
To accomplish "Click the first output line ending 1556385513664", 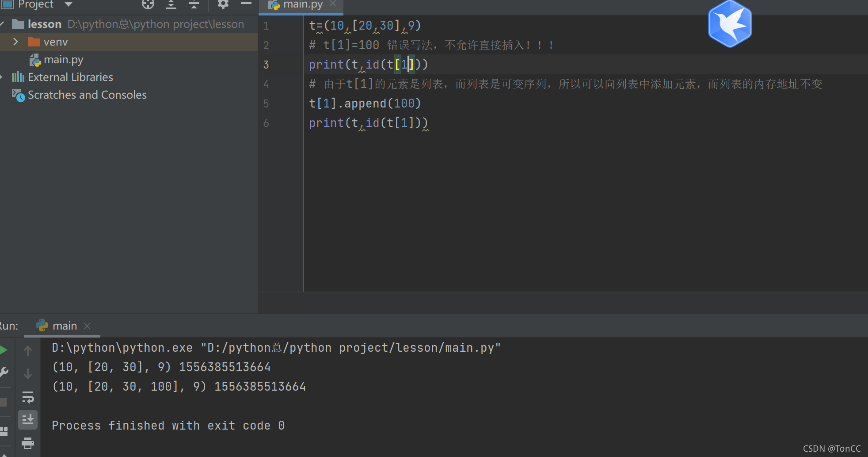I will (161, 367).
